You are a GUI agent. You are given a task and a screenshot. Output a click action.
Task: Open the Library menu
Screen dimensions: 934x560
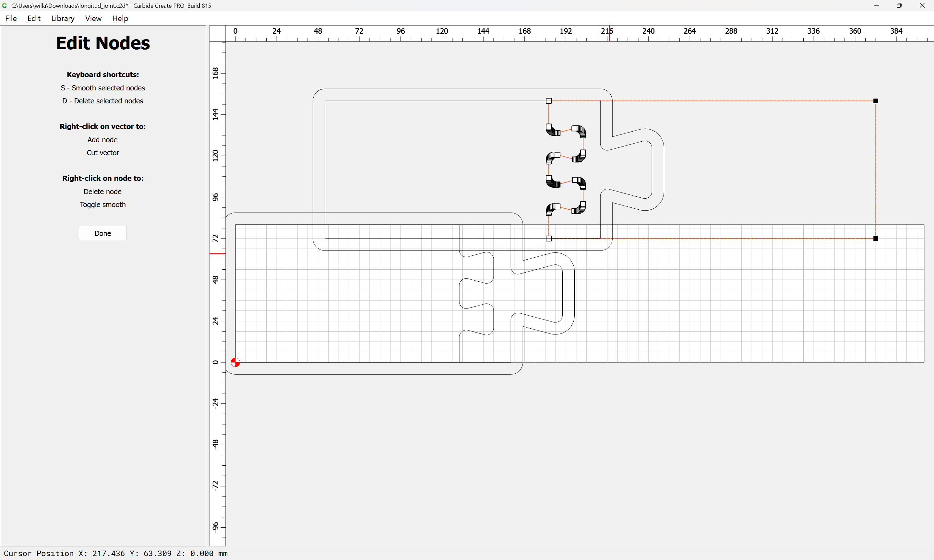click(x=63, y=18)
